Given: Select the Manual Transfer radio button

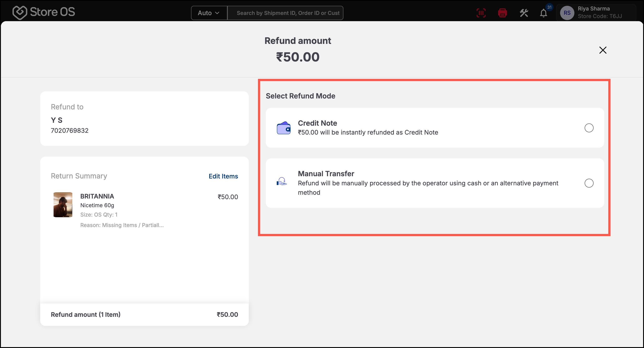Looking at the screenshot, I should (589, 183).
